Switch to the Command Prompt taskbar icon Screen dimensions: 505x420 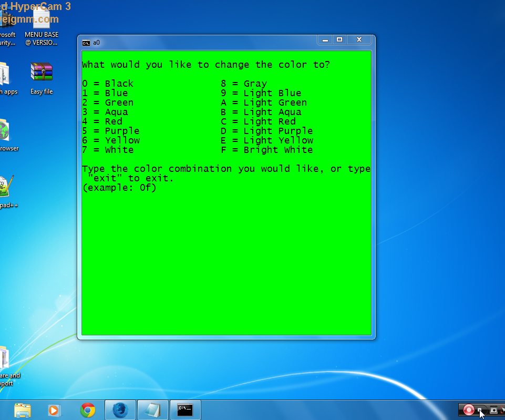pyautogui.click(x=185, y=410)
